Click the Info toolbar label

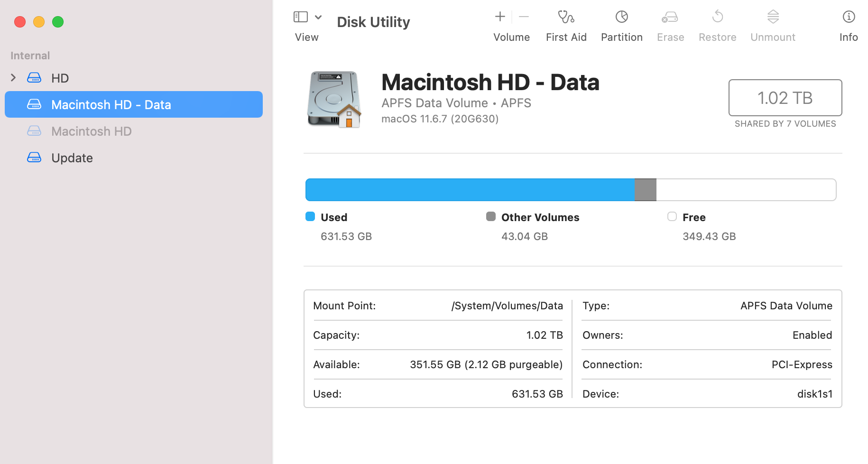tap(849, 37)
